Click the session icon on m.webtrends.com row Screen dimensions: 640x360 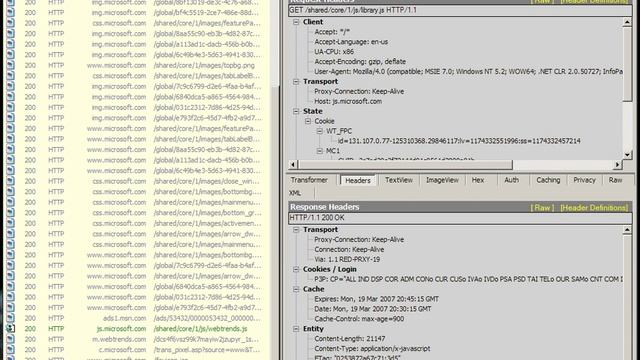pos(10,339)
